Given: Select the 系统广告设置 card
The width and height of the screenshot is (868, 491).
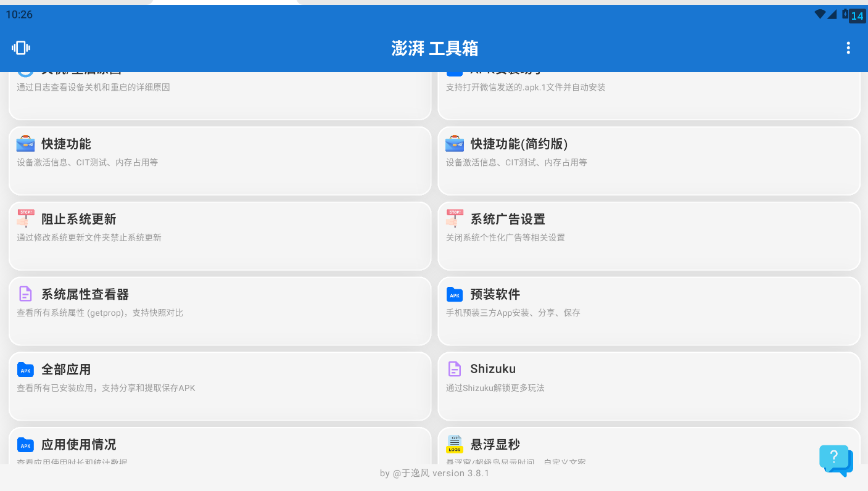Looking at the screenshot, I should click(648, 236).
